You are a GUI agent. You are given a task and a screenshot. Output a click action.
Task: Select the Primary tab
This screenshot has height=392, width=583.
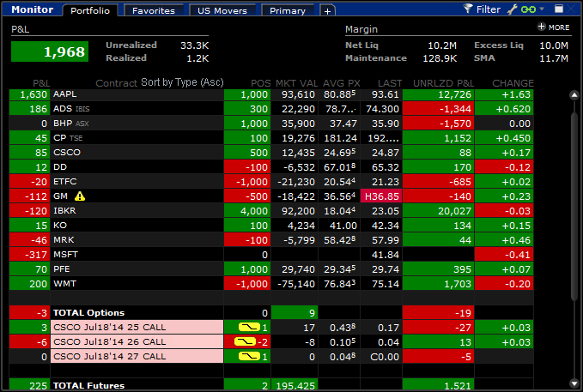(x=288, y=11)
